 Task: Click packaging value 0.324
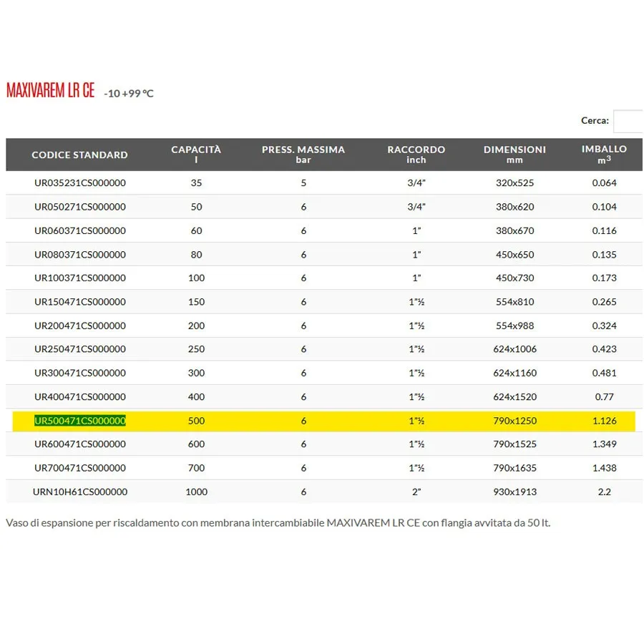(604, 326)
